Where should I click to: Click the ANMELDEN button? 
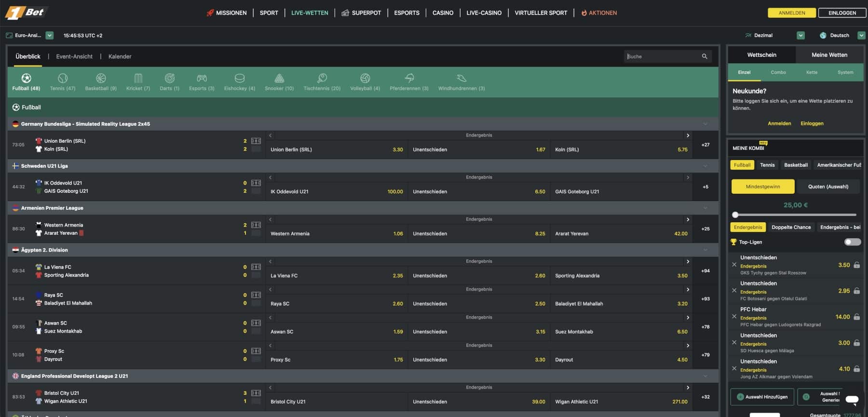click(792, 13)
